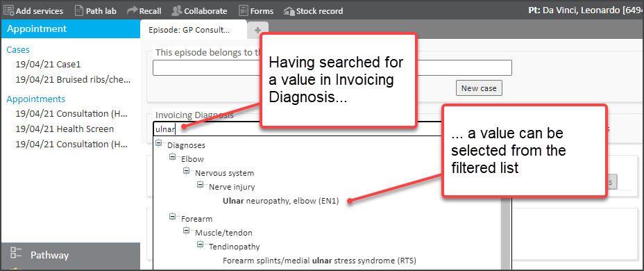The image size is (644, 271).
Task: Collapse the Muscle/tendon node
Action: tap(186, 230)
